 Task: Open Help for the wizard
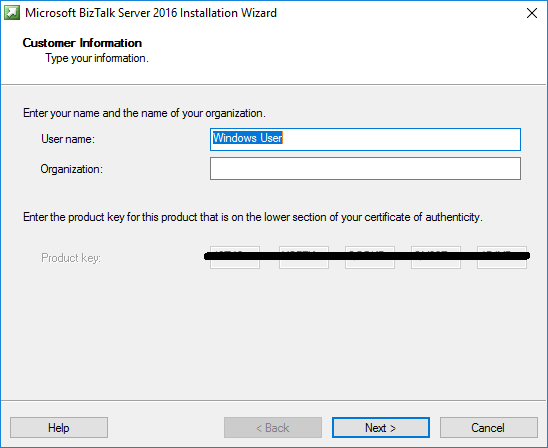59,427
